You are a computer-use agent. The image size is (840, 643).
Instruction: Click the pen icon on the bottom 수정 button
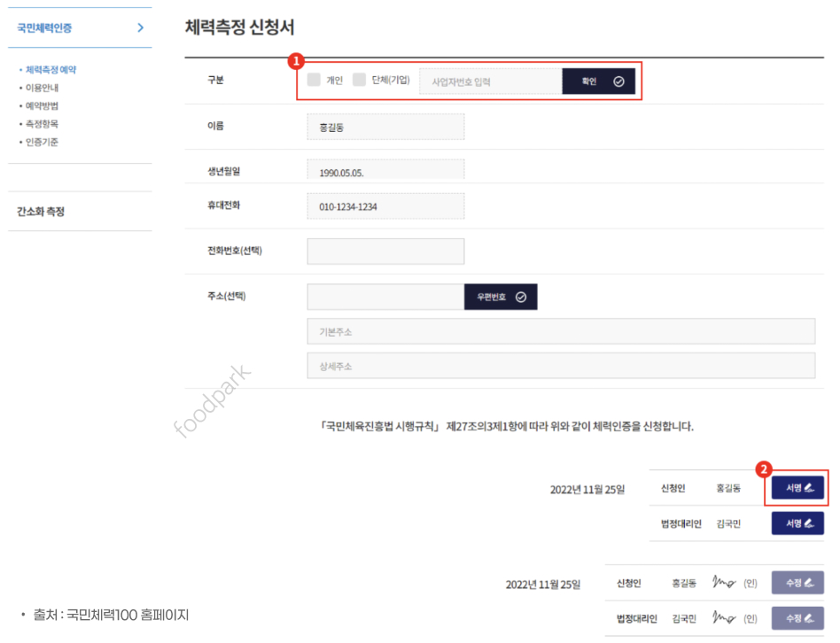[811, 616]
